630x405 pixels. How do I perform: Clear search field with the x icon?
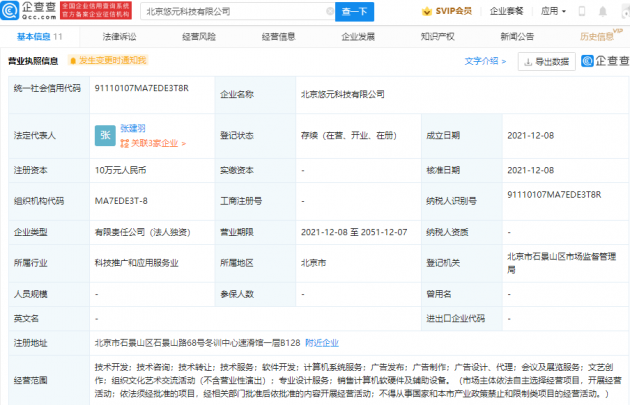tap(330, 11)
